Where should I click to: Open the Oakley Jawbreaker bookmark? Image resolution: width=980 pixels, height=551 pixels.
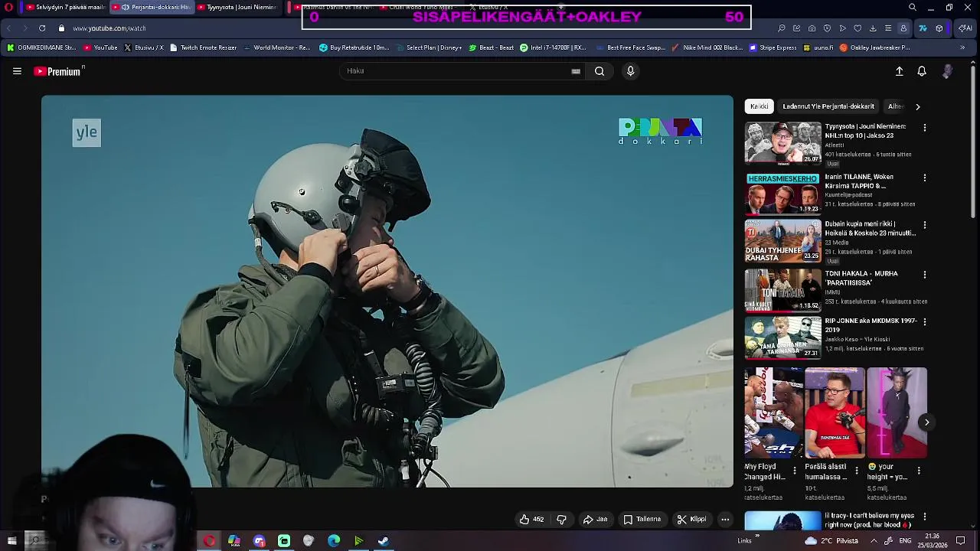pos(874,47)
